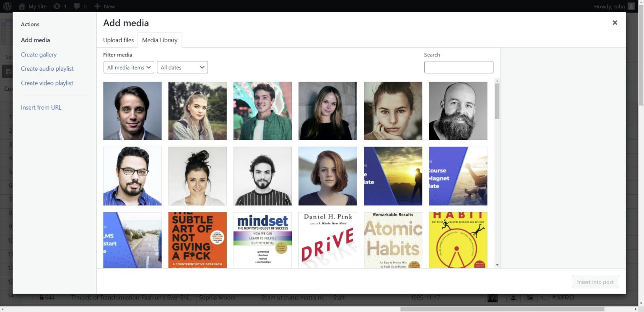Focus the media Search field

click(x=458, y=67)
